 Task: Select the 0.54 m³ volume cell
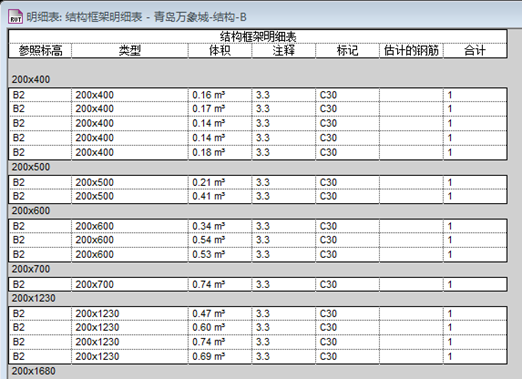point(220,240)
